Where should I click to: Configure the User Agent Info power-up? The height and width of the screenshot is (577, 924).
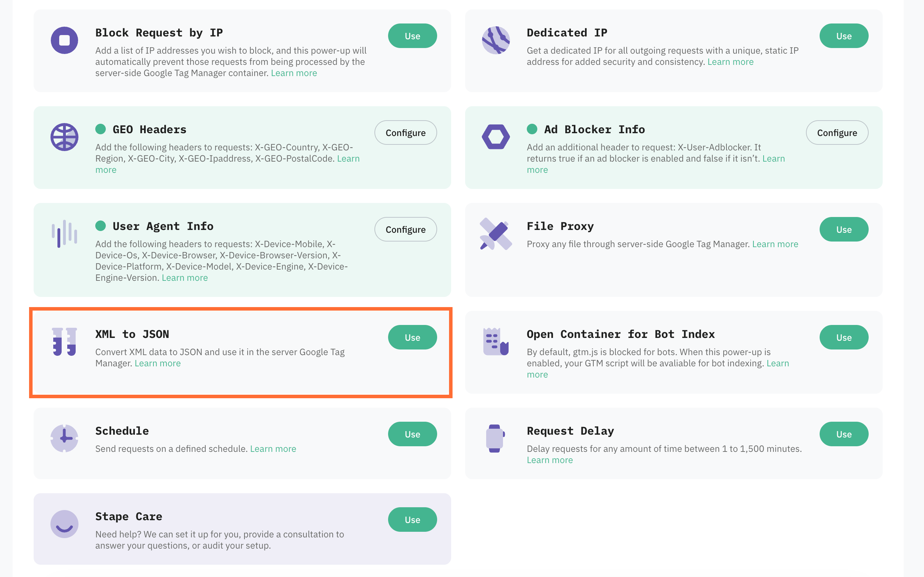pyautogui.click(x=406, y=229)
